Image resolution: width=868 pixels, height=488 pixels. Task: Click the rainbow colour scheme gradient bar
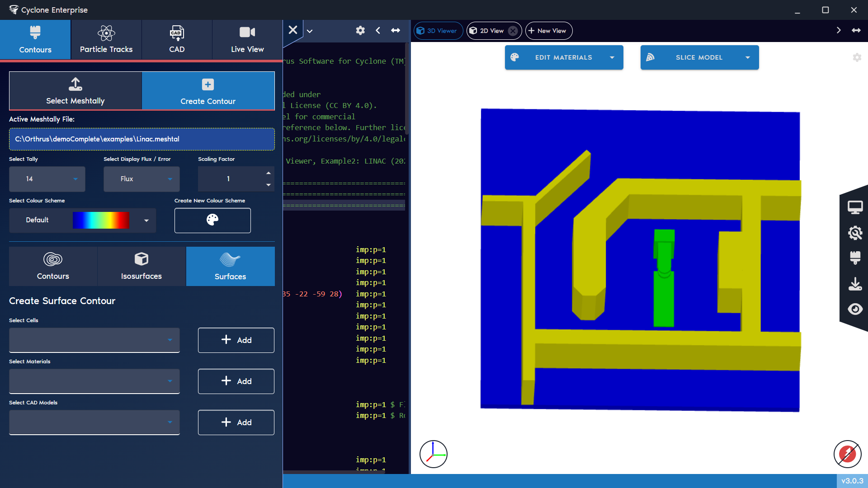click(x=100, y=221)
